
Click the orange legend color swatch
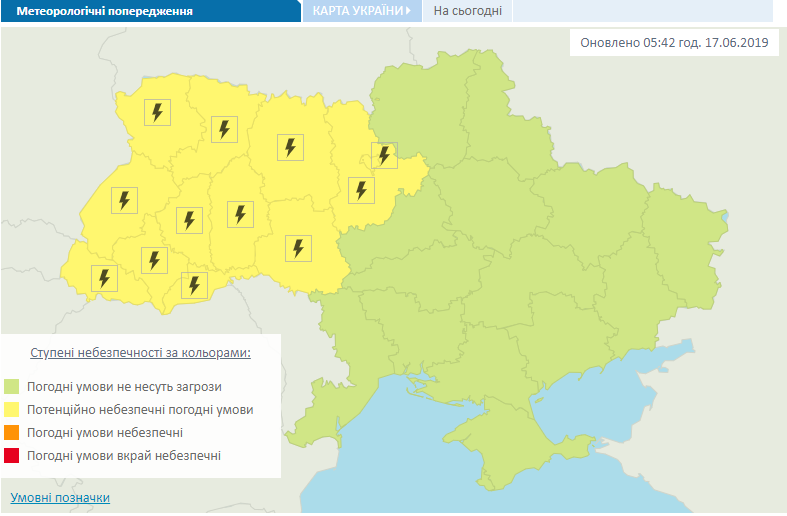coord(12,433)
